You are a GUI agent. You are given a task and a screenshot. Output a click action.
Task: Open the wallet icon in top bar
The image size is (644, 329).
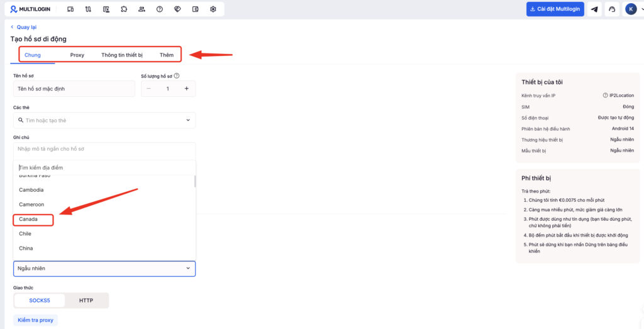[195, 9]
